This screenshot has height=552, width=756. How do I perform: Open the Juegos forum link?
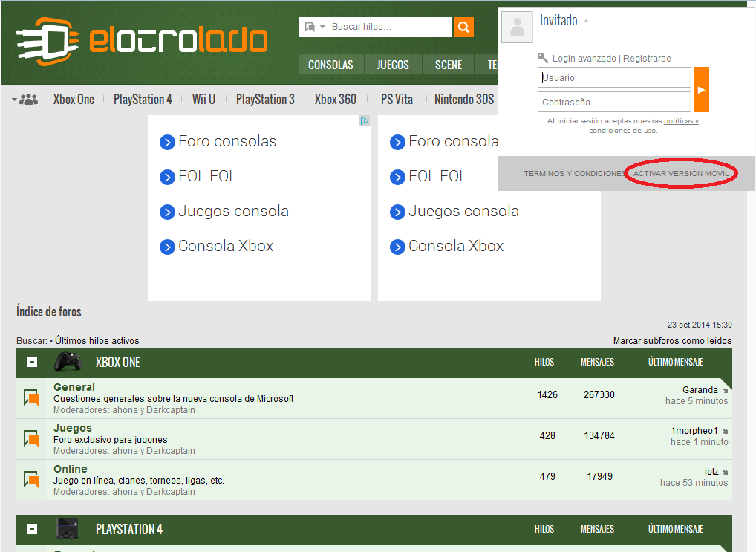point(73,428)
